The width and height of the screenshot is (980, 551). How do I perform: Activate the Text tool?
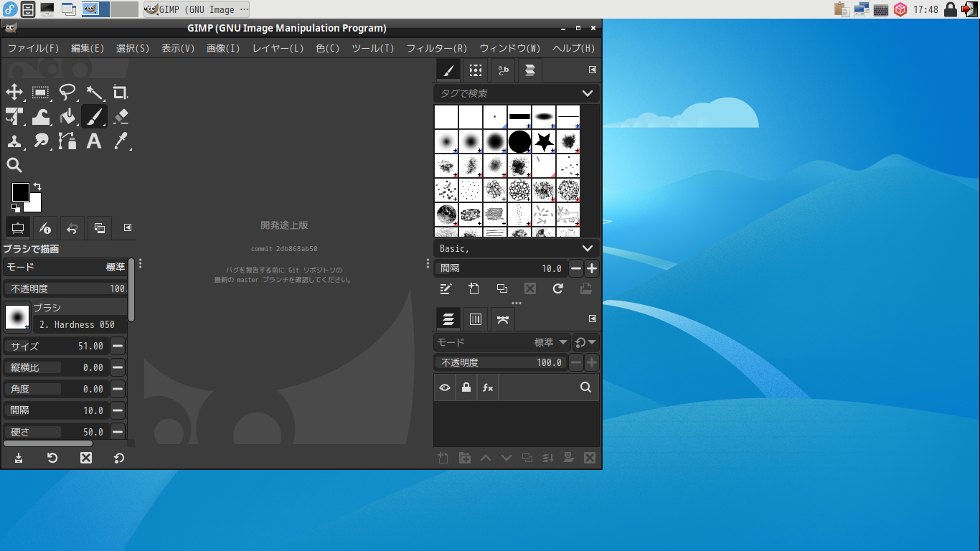(x=94, y=141)
